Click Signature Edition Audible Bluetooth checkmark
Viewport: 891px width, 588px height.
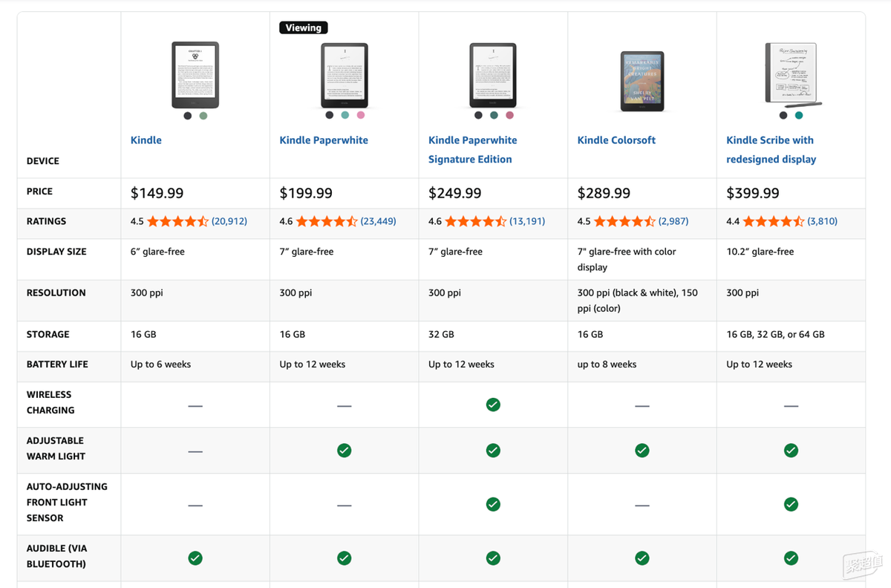(x=493, y=558)
